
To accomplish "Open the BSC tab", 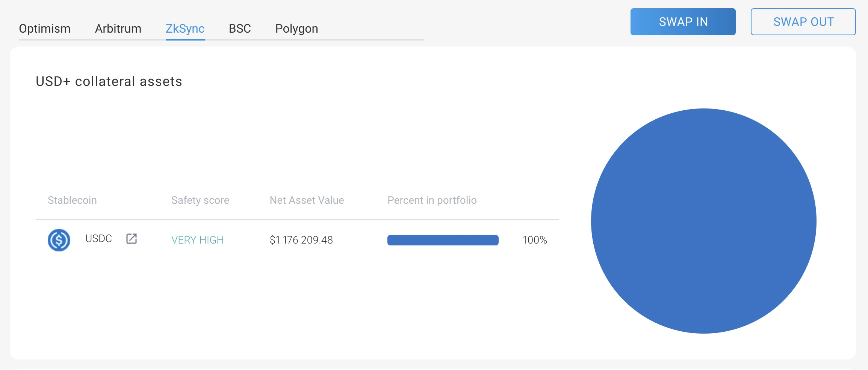I will pos(240,29).
